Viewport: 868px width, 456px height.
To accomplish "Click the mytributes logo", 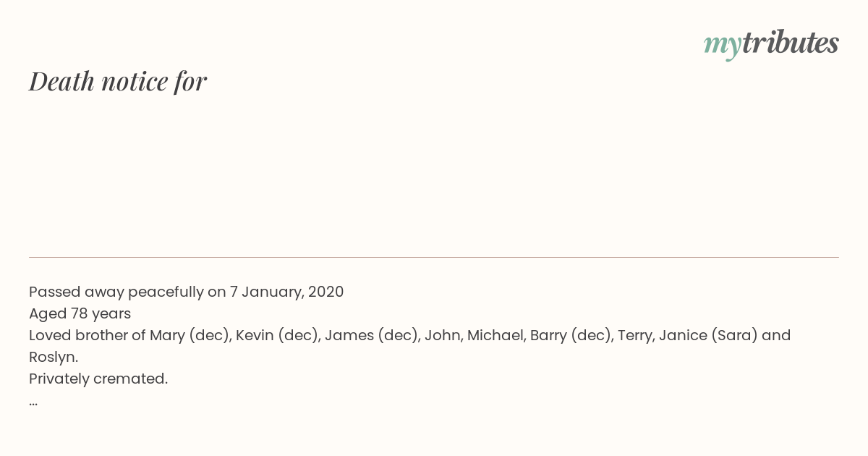I will pos(771,44).
